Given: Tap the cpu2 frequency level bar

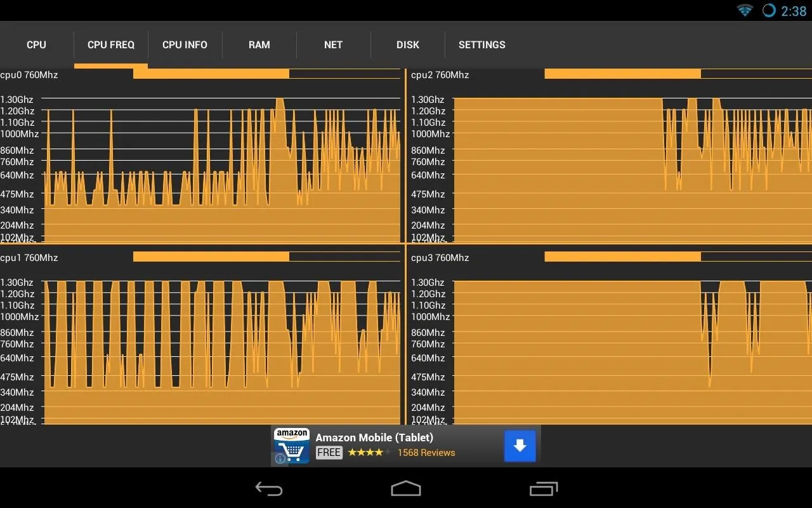Looking at the screenshot, I should (678, 74).
